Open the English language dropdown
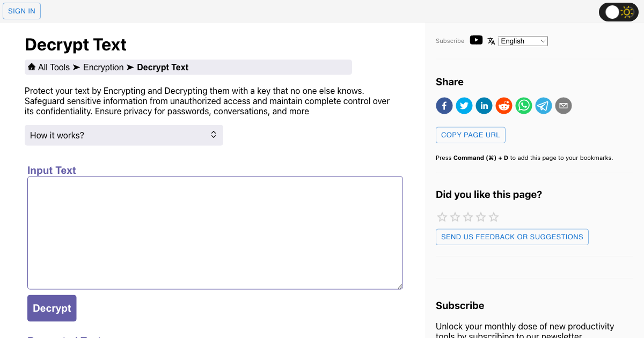644x338 pixels. point(523,41)
